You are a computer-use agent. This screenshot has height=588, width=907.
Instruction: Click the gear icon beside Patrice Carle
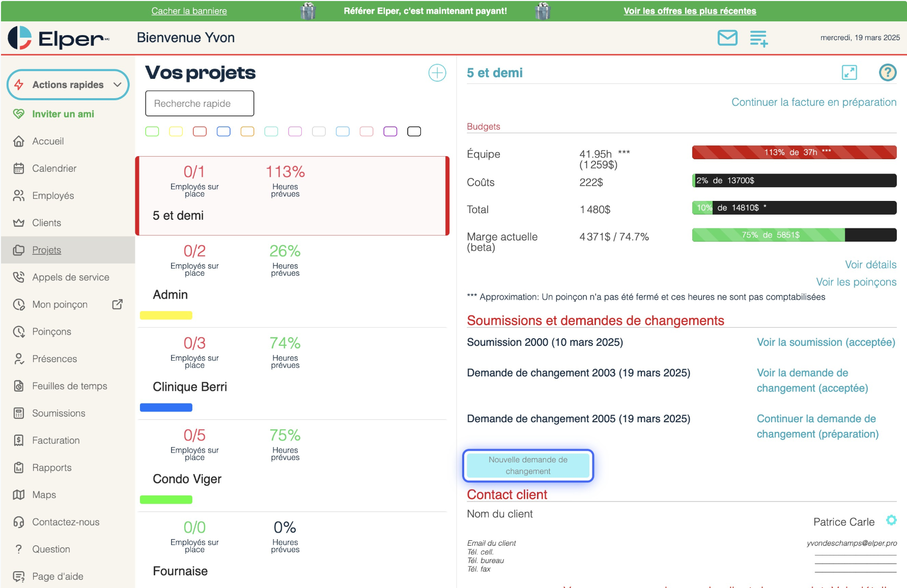(x=891, y=520)
